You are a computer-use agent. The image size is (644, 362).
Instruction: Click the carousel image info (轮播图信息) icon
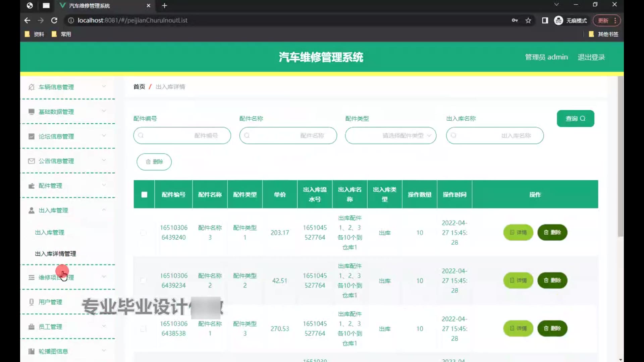[32, 351]
